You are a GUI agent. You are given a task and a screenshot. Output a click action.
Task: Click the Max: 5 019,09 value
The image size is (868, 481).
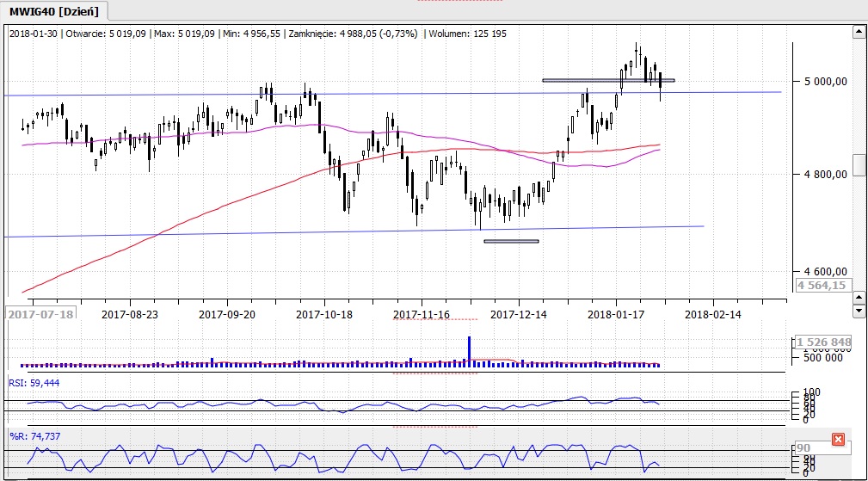[x=184, y=34]
